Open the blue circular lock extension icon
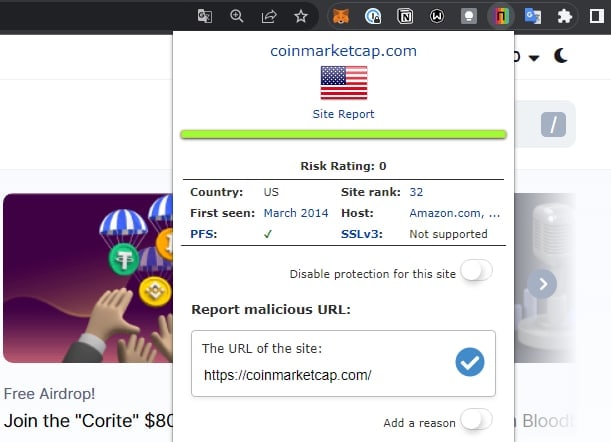Screen dimensions: 611x442 (x=373, y=16)
